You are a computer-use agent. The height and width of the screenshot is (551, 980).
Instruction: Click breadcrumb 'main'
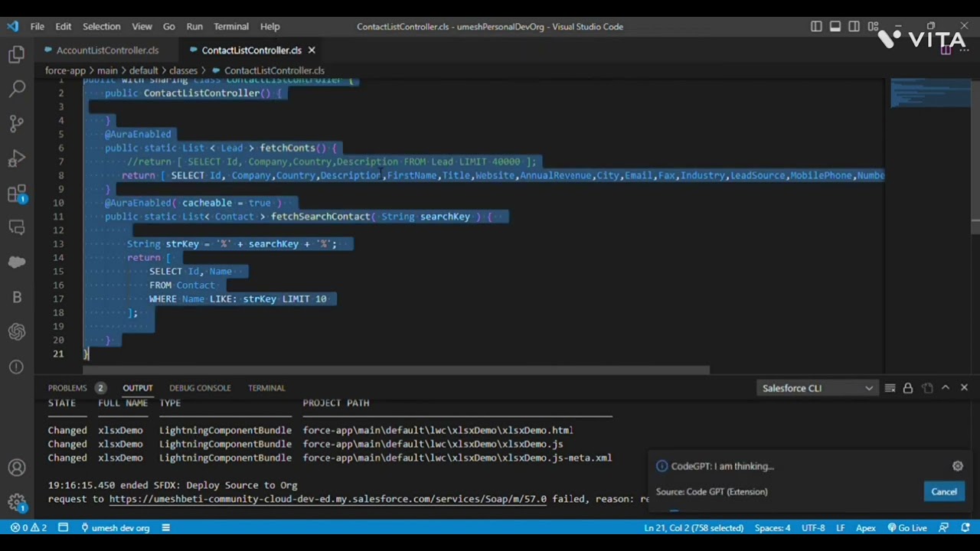pos(107,70)
